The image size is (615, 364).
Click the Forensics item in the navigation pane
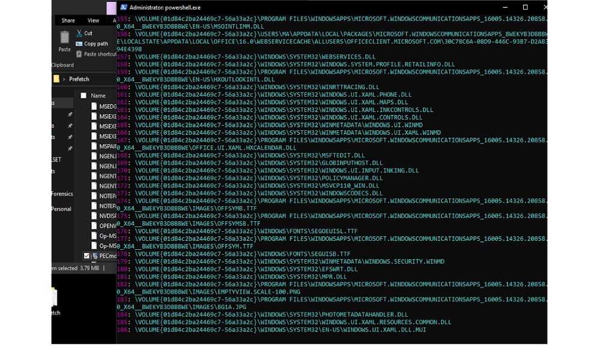point(61,194)
